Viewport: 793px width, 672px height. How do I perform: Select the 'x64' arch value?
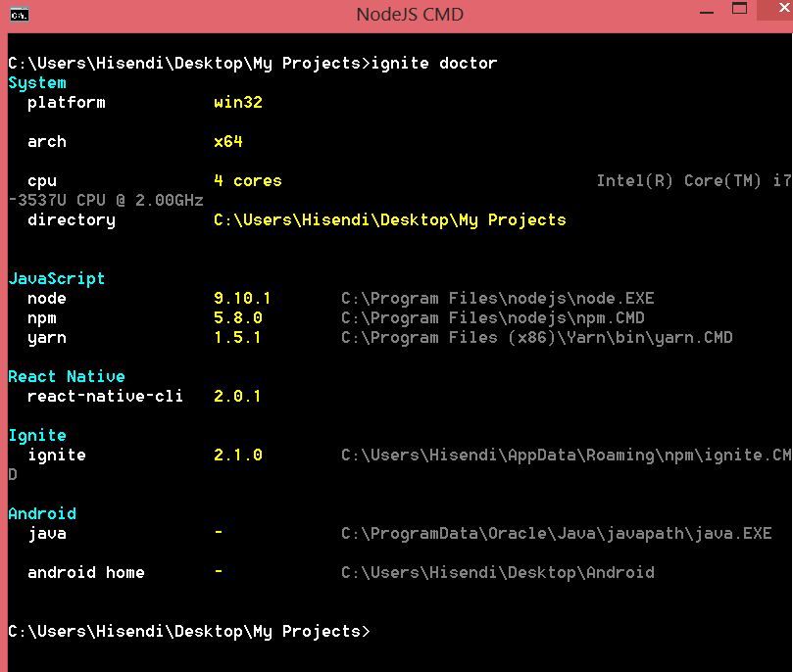pos(228,141)
